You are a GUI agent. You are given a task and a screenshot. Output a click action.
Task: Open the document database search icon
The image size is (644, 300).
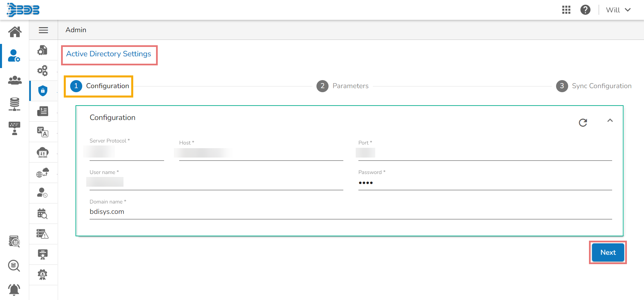14,241
